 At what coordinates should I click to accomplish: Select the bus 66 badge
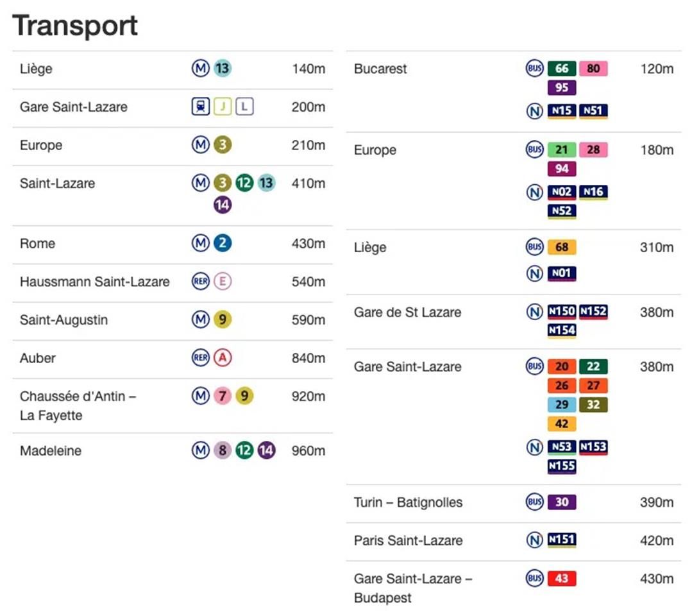pos(562,69)
